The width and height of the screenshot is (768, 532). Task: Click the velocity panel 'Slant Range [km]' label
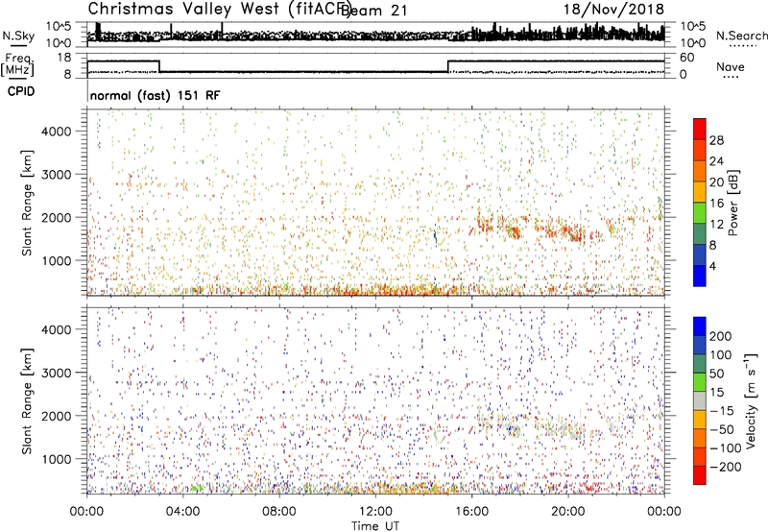pos(27,401)
